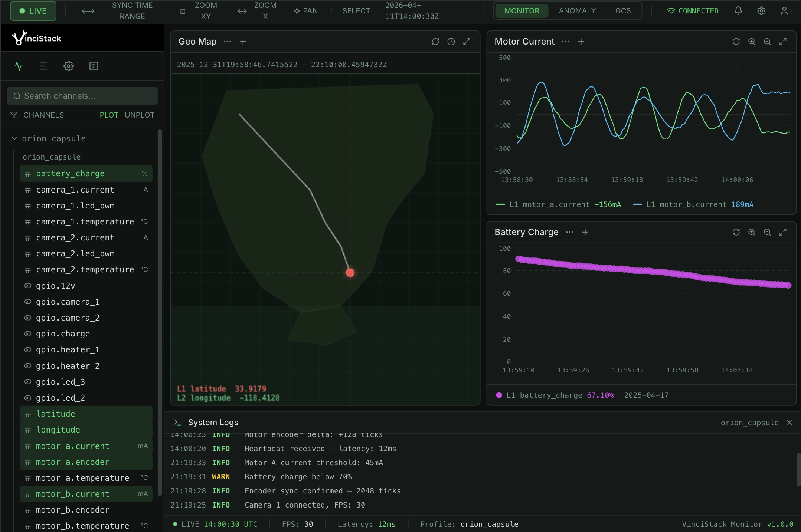801x532 pixels.
Task: Close the orion_capsule log filter
Action: (x=789, y=423)
